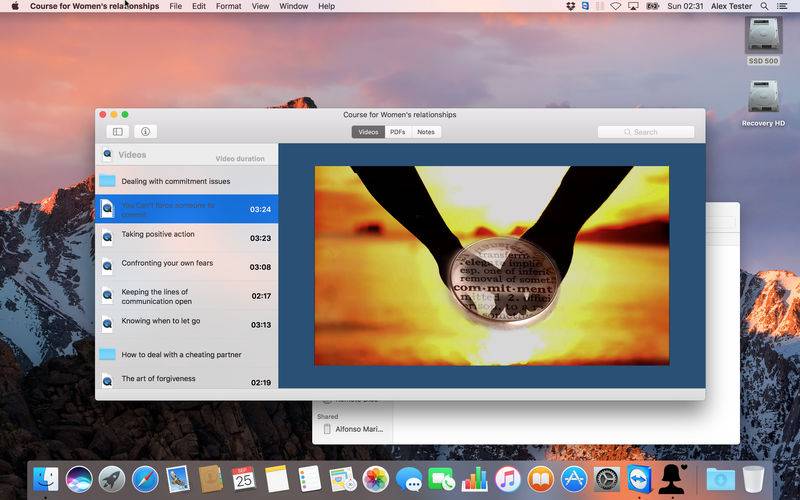Open Contacts from the Dock

211,480
